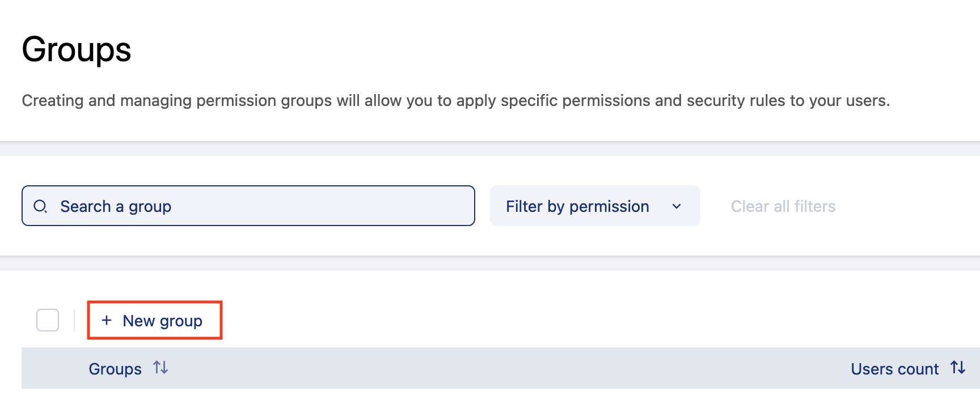The height and width of the screenshot is (400, 980).
Task: Click sort arrows next to Groups header
Action: coord(160,368)
